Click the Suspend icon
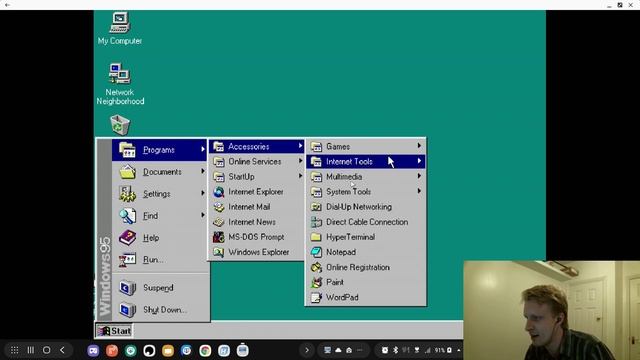Viewport: 640px width, 360px height. click(127, 288)
